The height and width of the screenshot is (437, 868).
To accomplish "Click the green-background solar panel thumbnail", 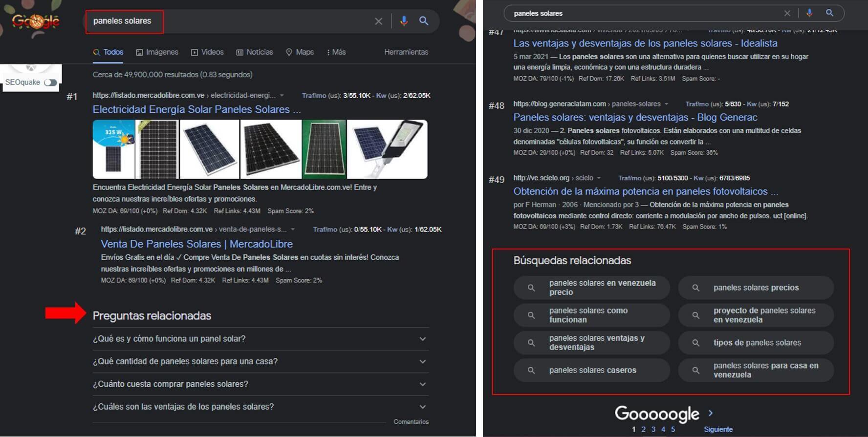I will click(x=324, y=149).
